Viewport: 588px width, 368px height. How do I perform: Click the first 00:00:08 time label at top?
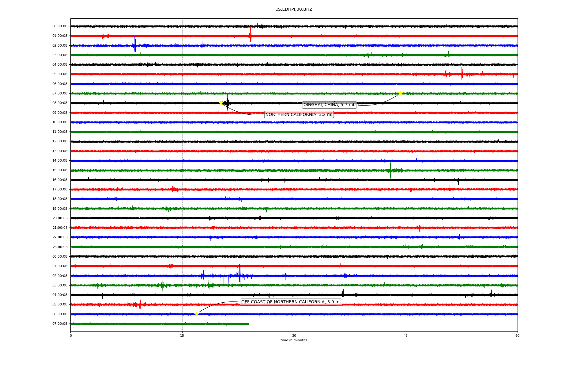[60, 26]
